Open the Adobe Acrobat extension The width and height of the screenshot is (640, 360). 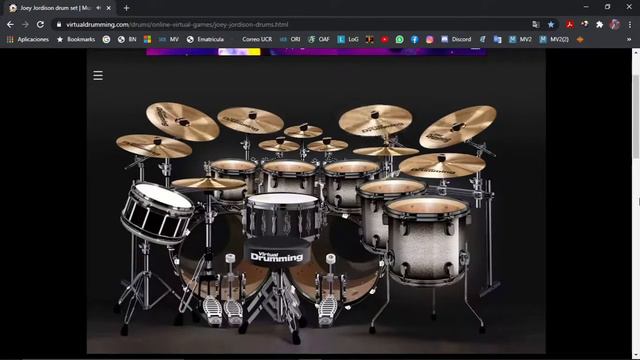(x=570, y=24)
